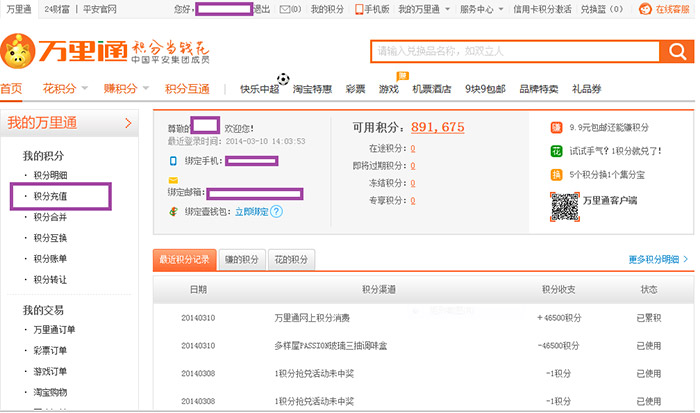Expand the 服务中心 dropdown

(500, 9)
